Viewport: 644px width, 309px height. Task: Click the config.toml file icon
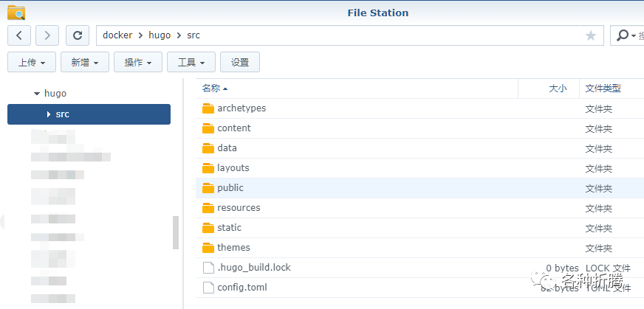click(208, 288)
